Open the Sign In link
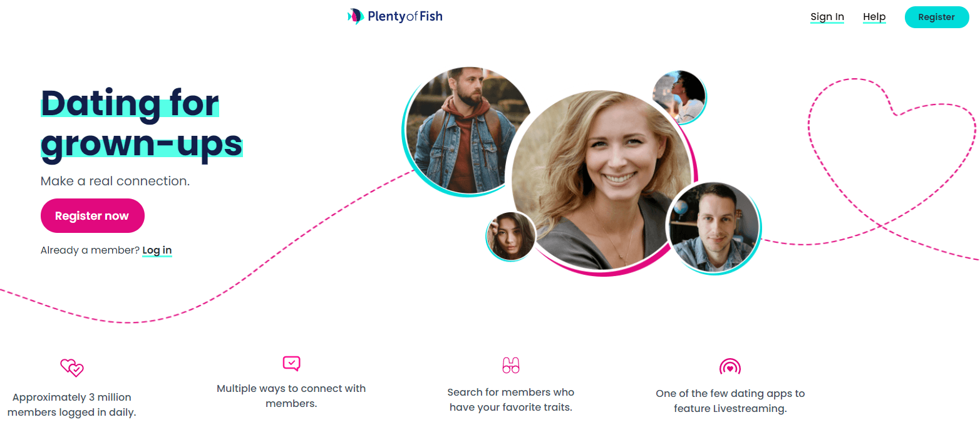The height and width of the screenshot is (437, 980). 827,17
